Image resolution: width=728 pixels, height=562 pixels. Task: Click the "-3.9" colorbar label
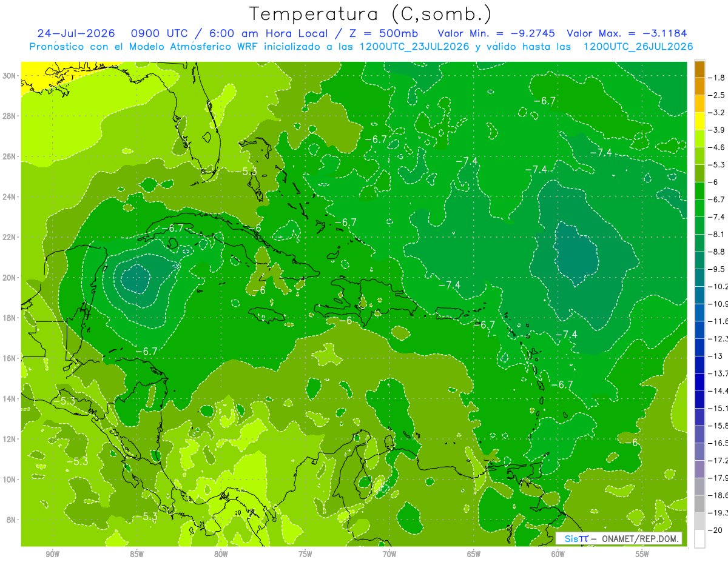pyautogui.click(x=716, y=130)
